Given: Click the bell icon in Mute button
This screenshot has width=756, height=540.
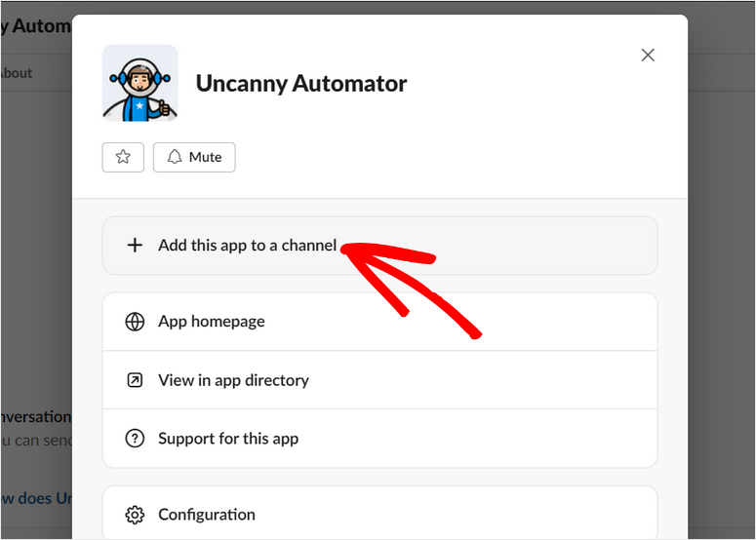Looking at the screenshot, I should (175, 157).
